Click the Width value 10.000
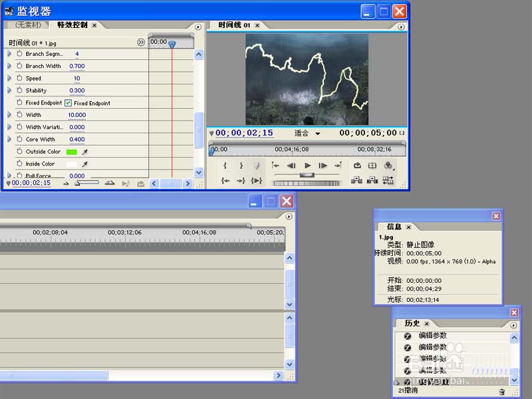Screen dimensions: 532x399 (x=77, y=115)
